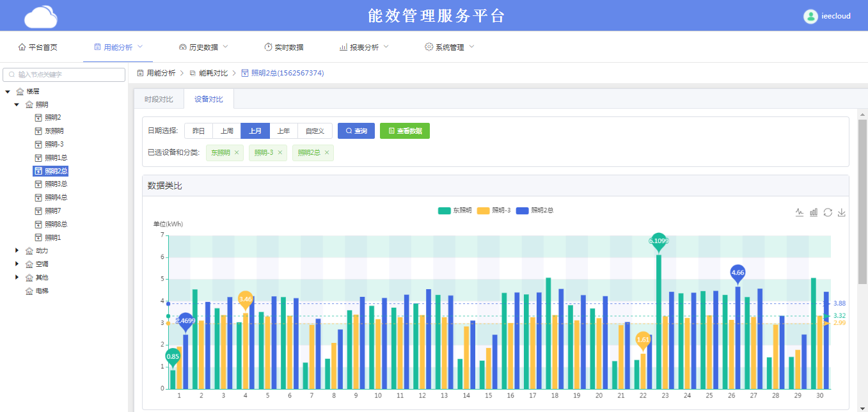Select 照明2总 in the device tree

(51, 171)
